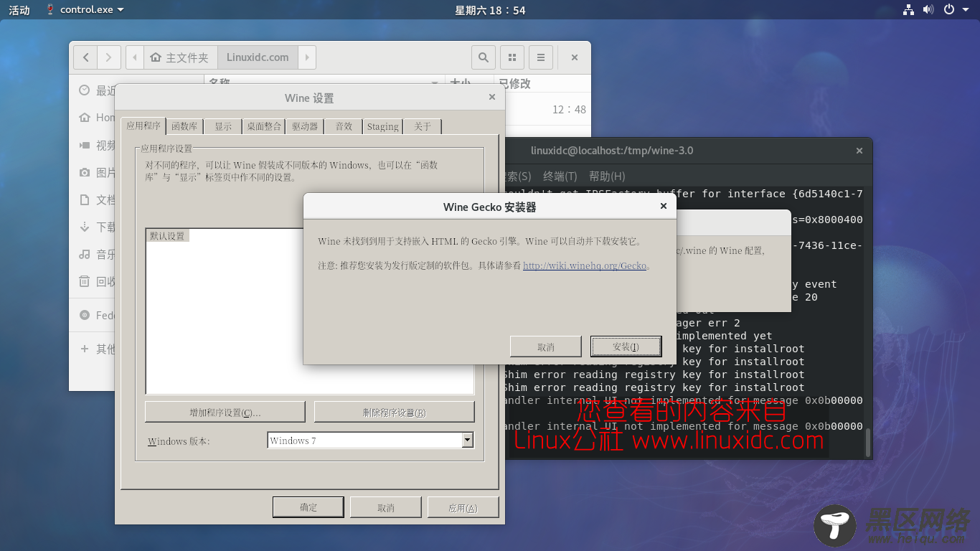The width and height of the screenshot is (980, 551).
Task: Open wiki.winehq.org/Gecko link
Action: pyautogui.click(x=585, y=265)
